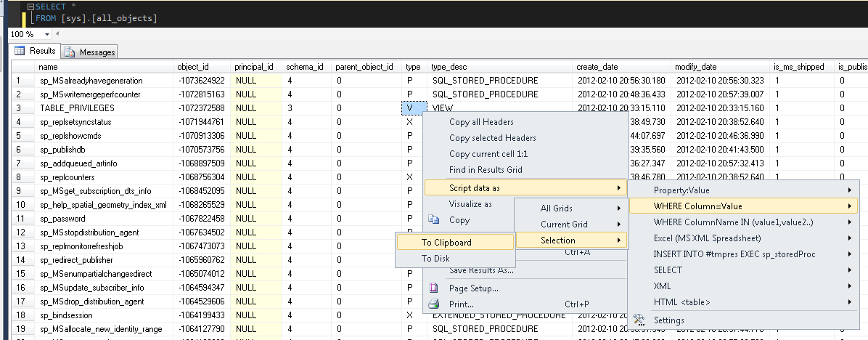Click the Results tab grid icon

tap(20, 51)
